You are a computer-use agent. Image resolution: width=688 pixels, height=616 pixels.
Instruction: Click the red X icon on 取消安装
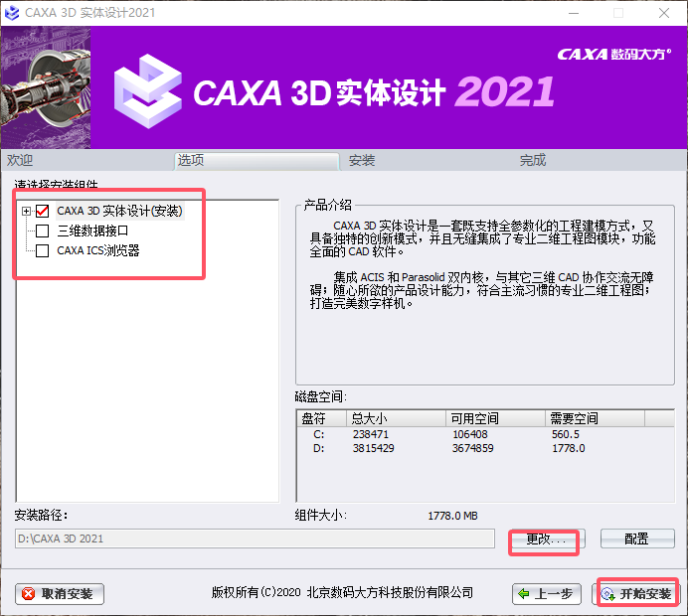click(29, 594)
